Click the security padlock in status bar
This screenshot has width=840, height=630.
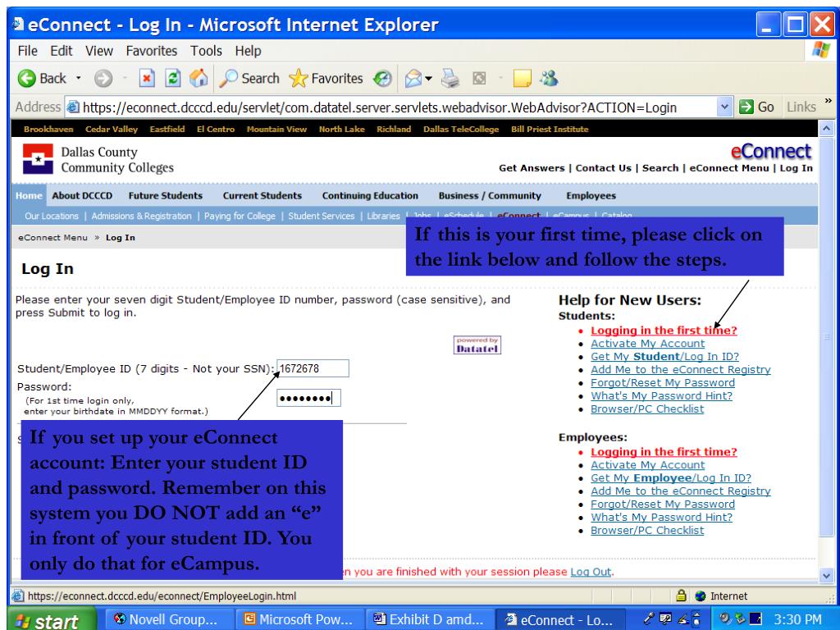click(x=681, y=596)
